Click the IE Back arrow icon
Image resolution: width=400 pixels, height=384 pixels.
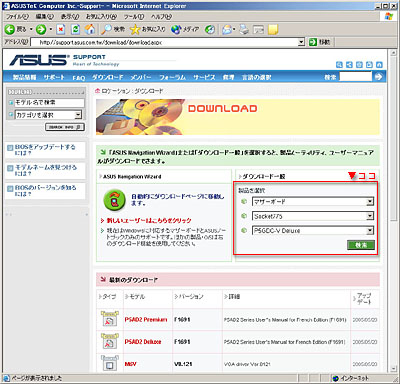point(9,29)
